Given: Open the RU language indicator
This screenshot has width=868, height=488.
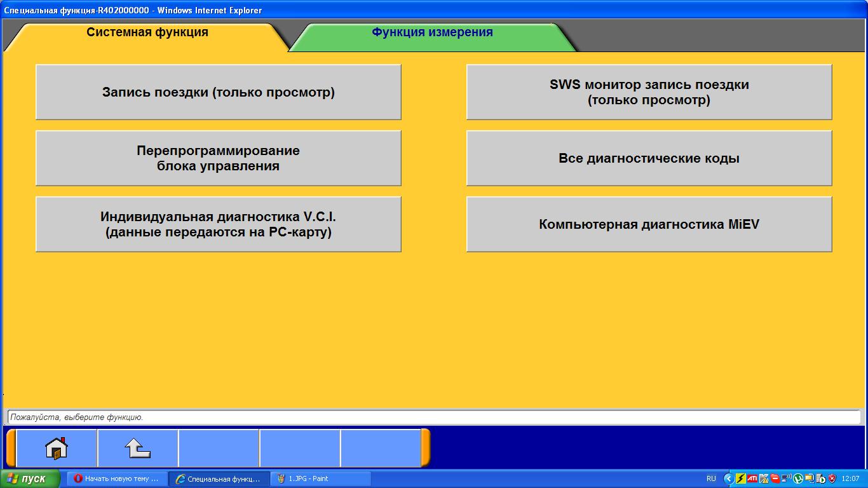Looking at the screenshot, I should pos(711,478).
